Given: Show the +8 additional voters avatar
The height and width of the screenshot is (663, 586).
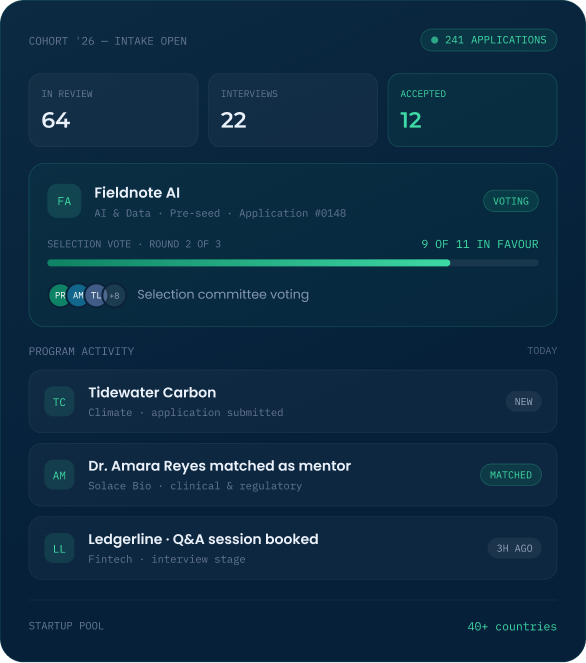Looking at the screenshot, I should pos(114,295).
